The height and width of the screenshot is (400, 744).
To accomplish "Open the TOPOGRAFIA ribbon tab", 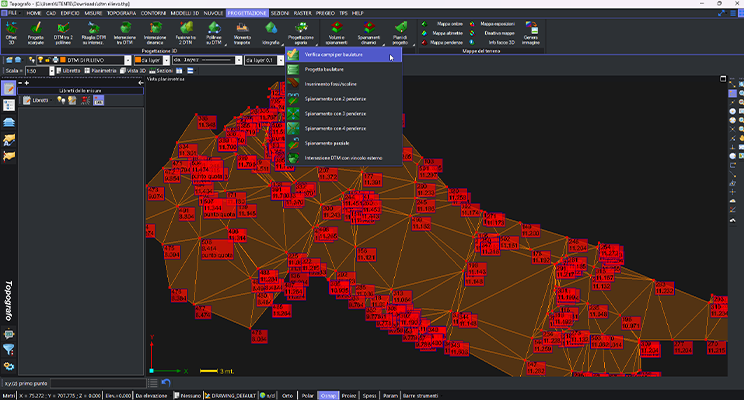I will pyautogui.click(x=121, y=13).
